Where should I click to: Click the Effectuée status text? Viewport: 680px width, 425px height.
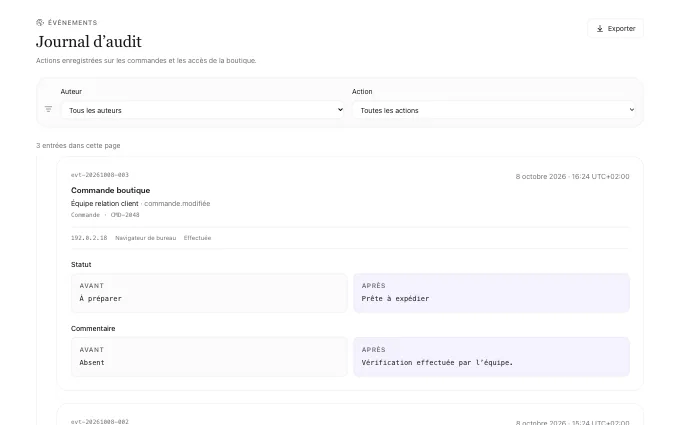197,238
